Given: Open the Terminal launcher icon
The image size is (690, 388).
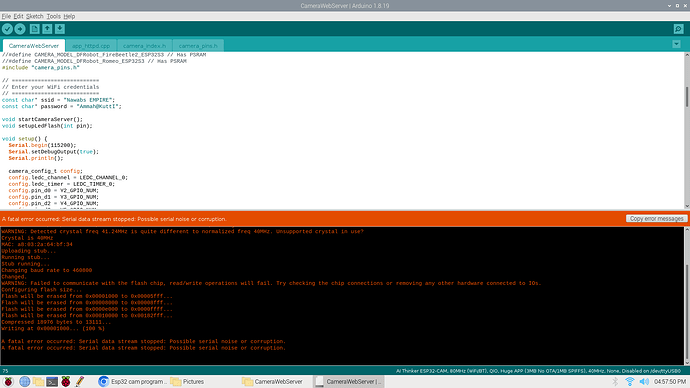Looking at the screenshot, I should 52,381.
